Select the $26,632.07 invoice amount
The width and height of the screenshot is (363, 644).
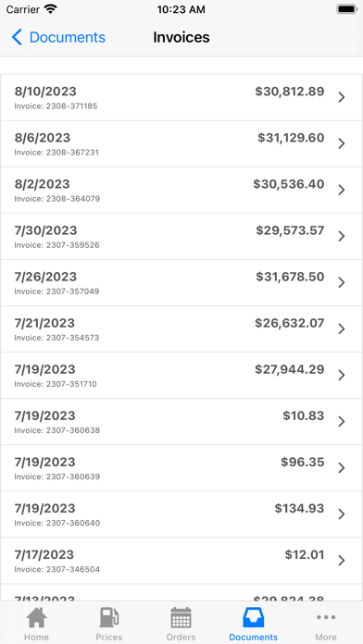click(x=290, y=323)
